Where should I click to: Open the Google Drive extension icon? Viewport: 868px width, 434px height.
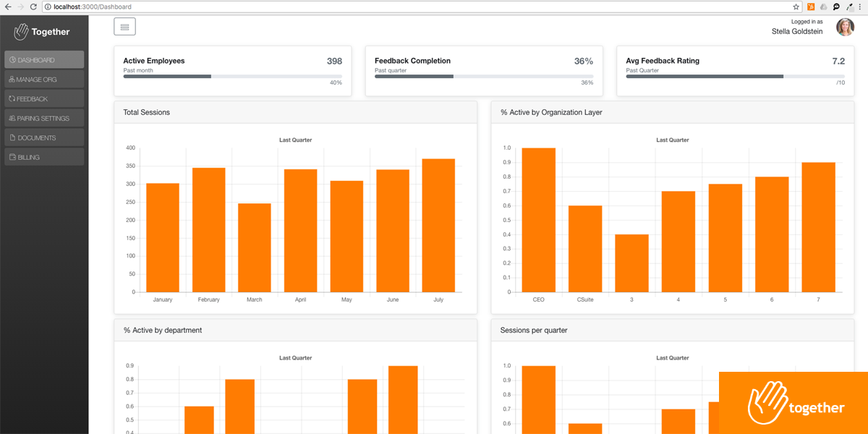[823, 7]
